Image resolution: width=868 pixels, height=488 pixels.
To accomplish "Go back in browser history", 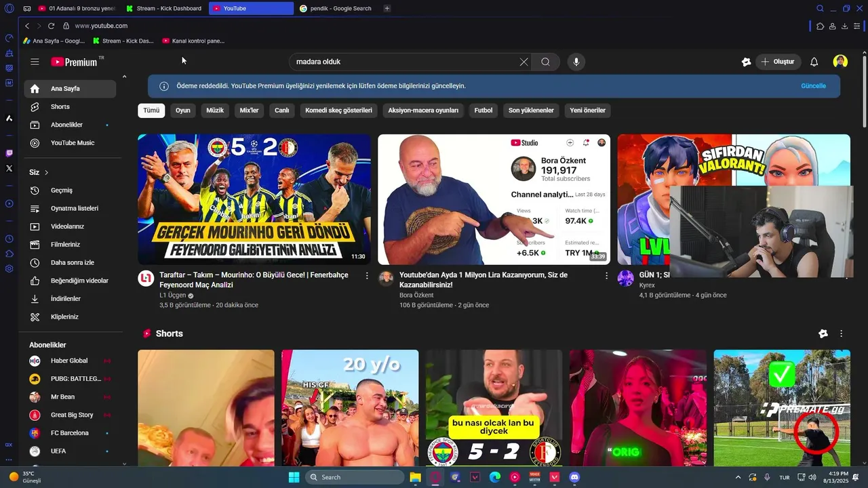I will tap(27, 26).
